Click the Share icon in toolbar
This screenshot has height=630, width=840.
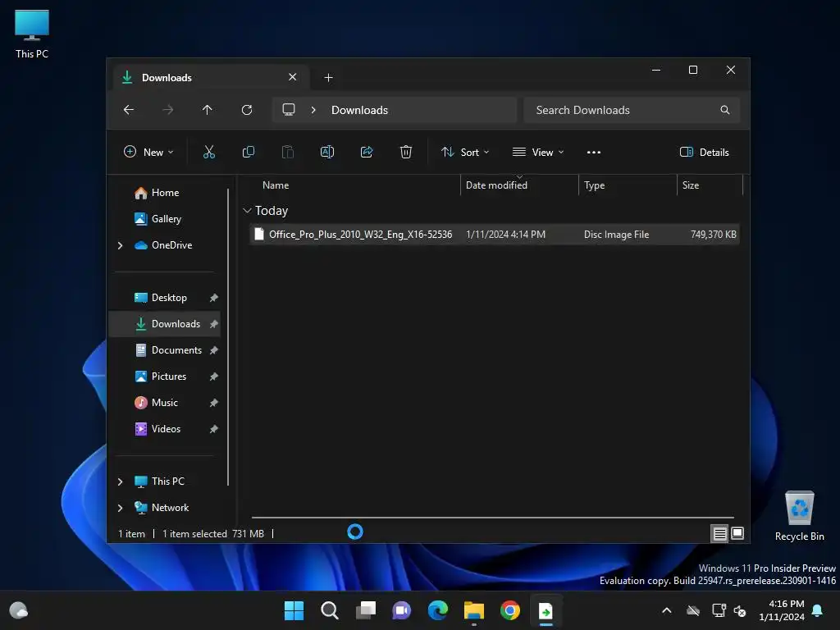367,152
